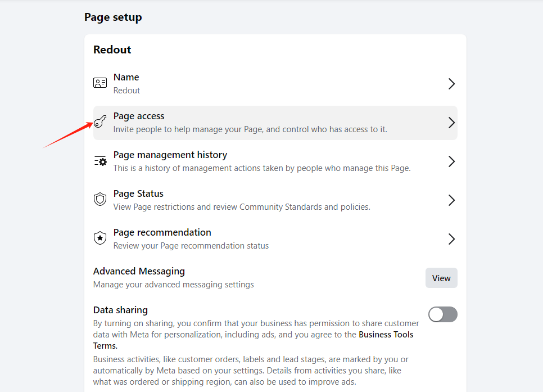Expand the Name row chevron
The width and height of the screenshot is (543, 392).
click(x=451, y=84)
